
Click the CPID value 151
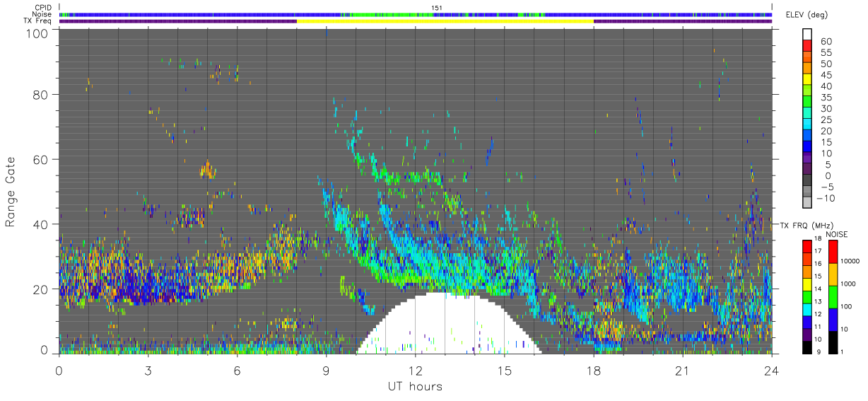(x=437, y=8)
